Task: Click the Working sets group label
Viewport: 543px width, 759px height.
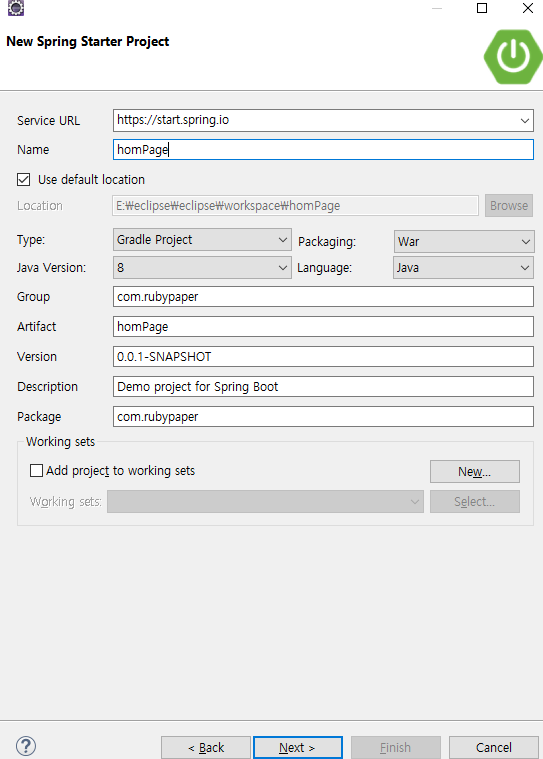Action: click(60, 441)
